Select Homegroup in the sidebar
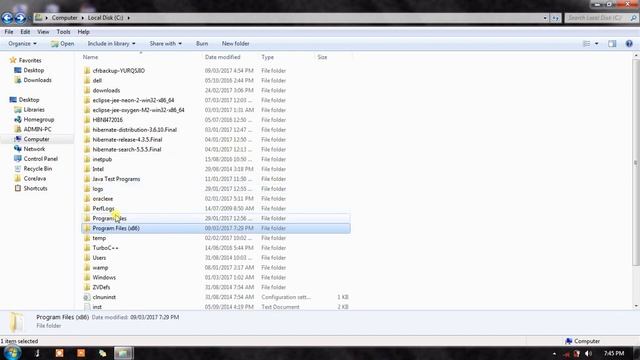Screen dimensions: 640x360 tap(39, 120)
